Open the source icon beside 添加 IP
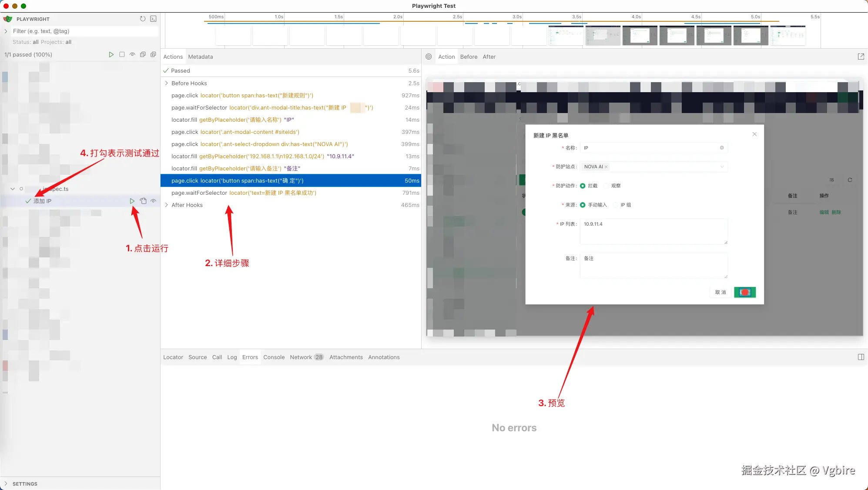This screenshot has height=490, width=868. point(143,201)
